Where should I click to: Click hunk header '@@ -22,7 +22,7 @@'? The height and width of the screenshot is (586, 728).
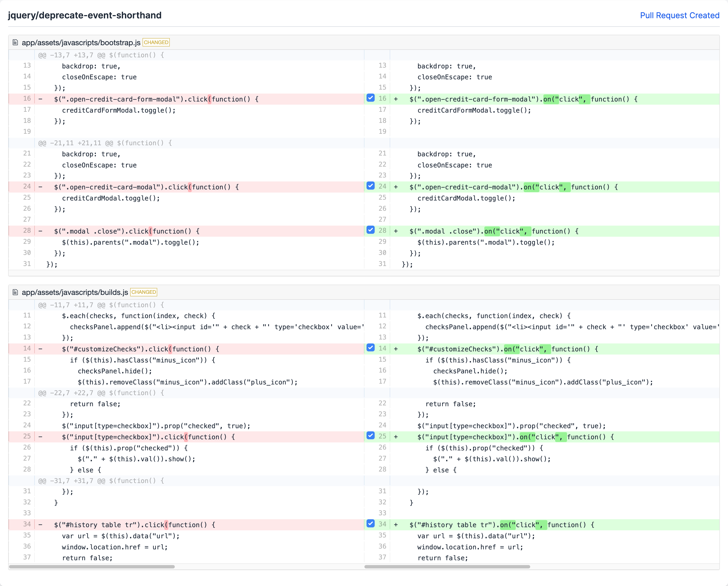pyautogui.click(x=101, y=393)
